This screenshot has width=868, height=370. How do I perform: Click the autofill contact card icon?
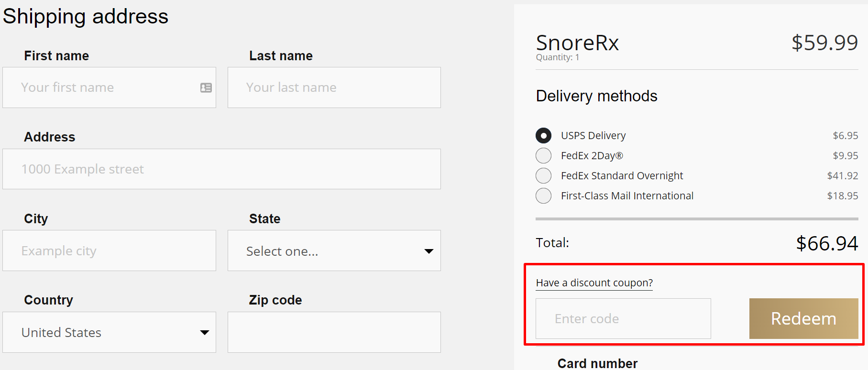206,87
